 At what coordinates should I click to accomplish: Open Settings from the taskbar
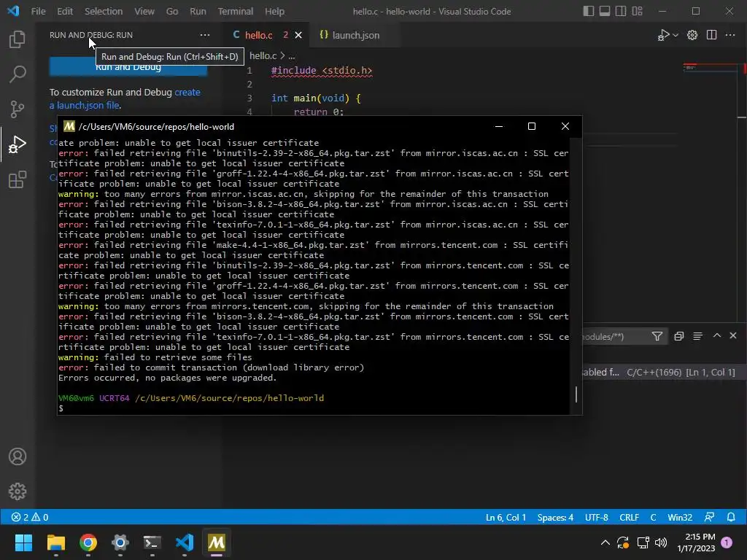pos(120,542)
